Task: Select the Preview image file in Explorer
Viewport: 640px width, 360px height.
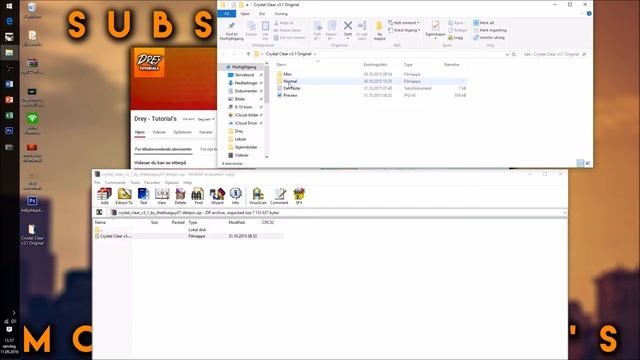Action: click(x=290, y=95)
